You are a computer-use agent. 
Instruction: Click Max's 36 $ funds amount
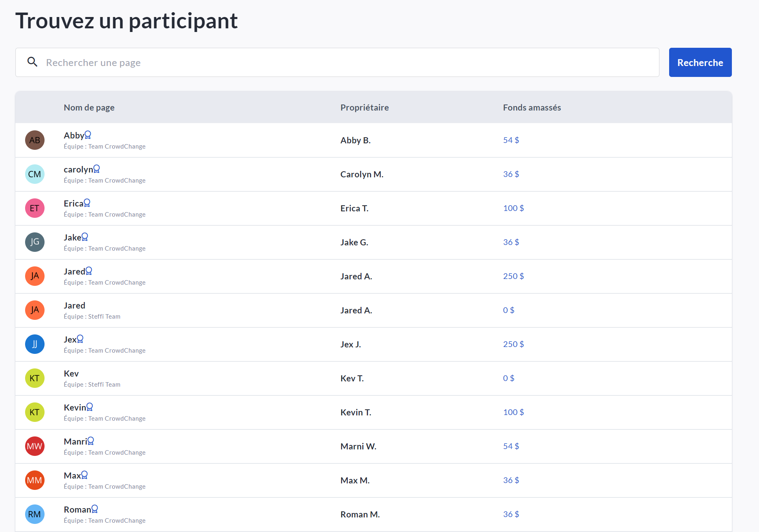click(x=511, y=480)
